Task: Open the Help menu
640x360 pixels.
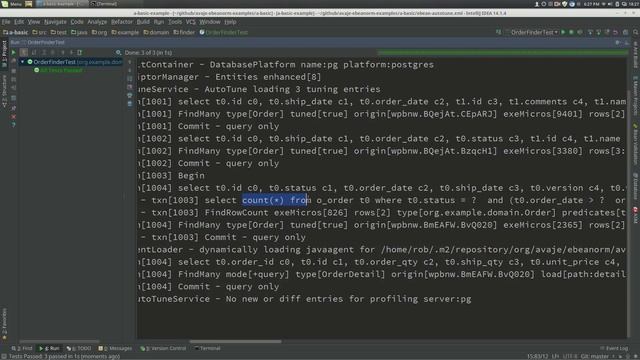Action: 230,22
